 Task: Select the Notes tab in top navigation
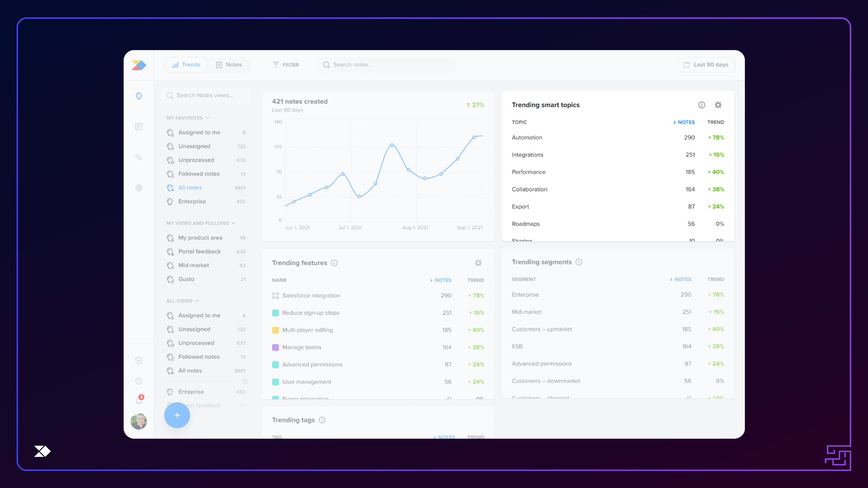pyautogui.click(x=229, y=65)
